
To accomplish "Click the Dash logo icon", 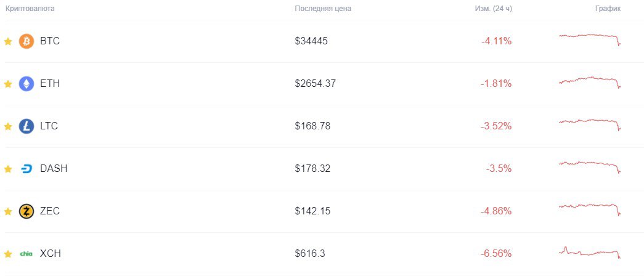I will 26,169.
